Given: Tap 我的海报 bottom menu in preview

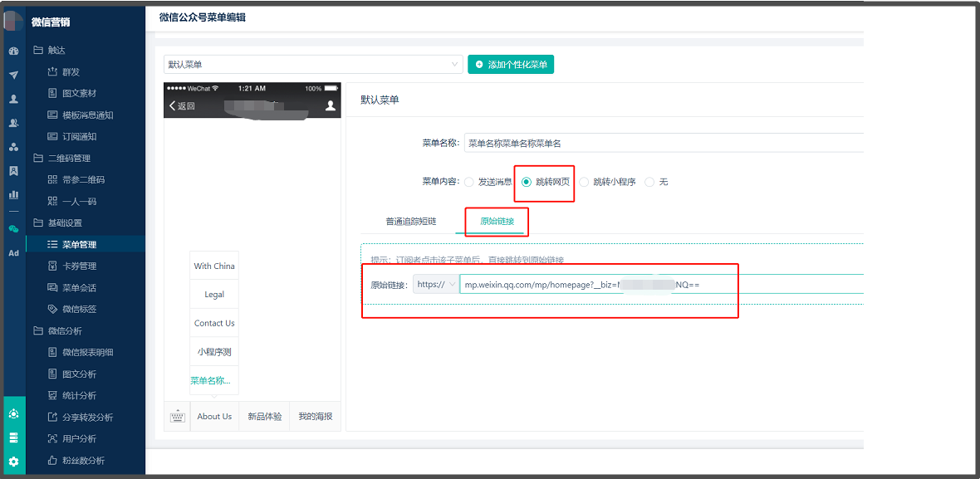Looking at the screenshot, I should (x=316, y=417).
